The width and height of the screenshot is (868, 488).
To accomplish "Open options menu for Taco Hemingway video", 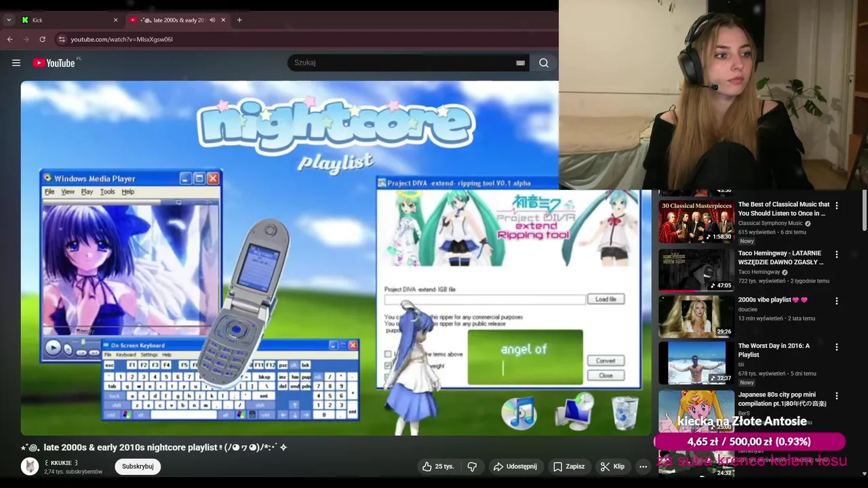I will [x=837, y=254].
